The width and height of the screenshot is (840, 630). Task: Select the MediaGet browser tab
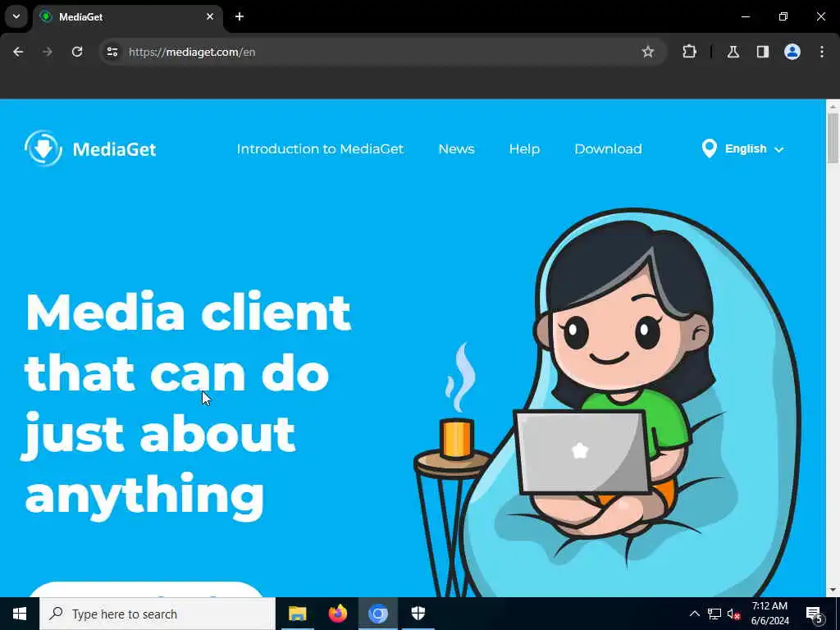click(x=129, y=16)
